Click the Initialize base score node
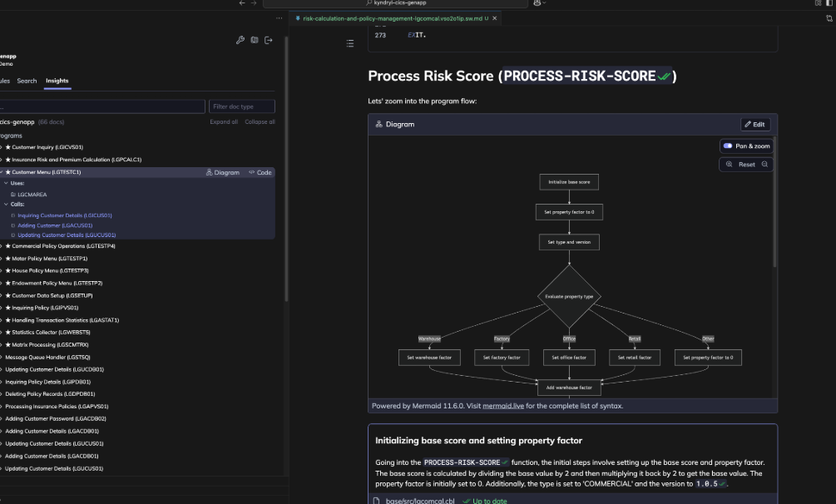The height and width of the screenshot is (504, 836). 569,182
